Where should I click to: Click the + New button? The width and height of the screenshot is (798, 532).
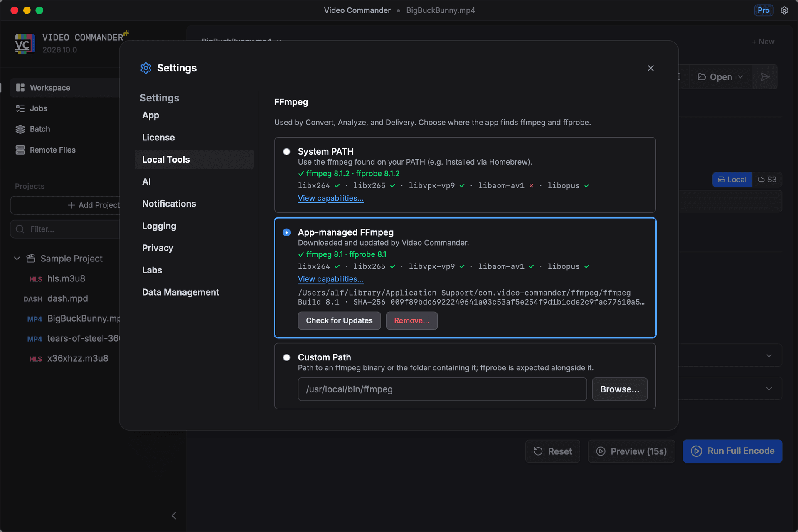pyautogui.click(x=763, y=42)
